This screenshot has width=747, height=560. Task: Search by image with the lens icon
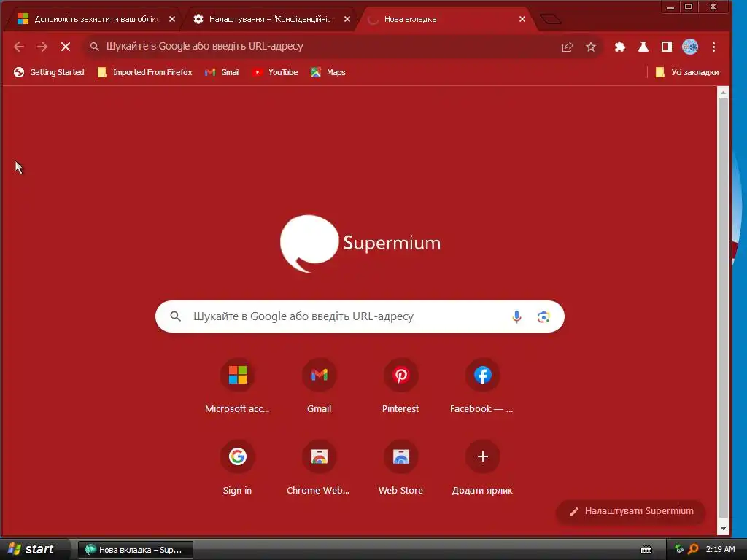[x=543, y=316]
